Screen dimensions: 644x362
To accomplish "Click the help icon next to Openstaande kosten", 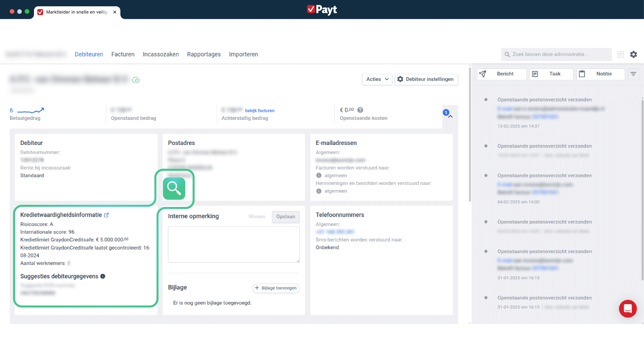I will click(x=360, y=110).
